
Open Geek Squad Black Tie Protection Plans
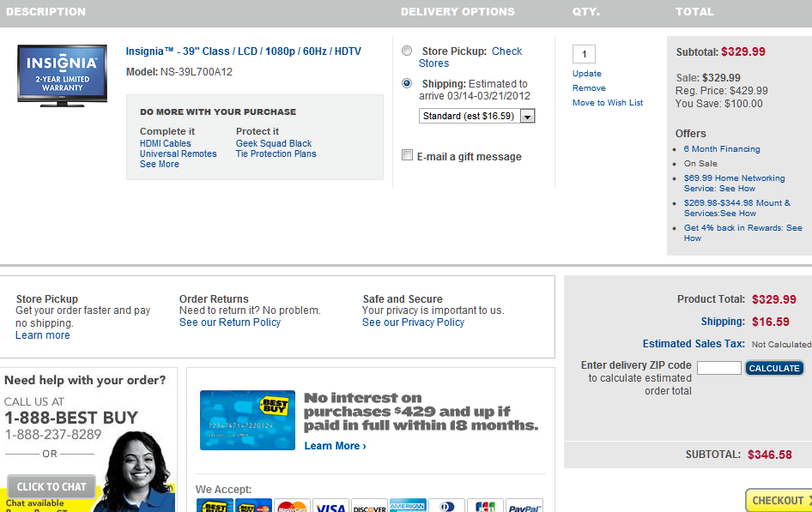276,148
